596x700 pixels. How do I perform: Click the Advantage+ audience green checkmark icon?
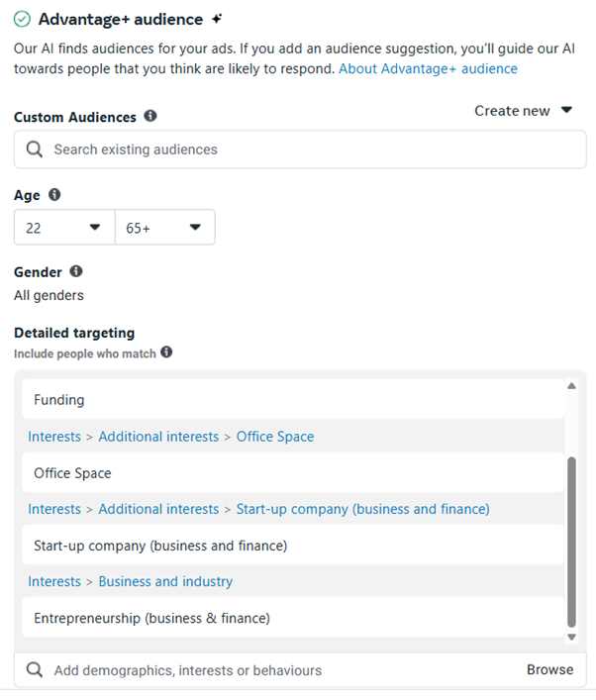click(x=22, y=20)
